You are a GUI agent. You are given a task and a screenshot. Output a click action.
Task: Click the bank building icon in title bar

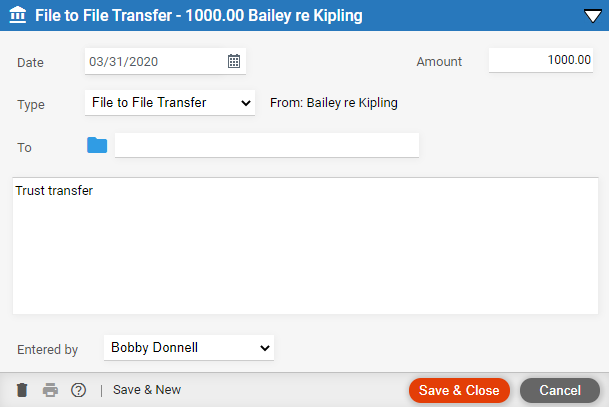pyautogui.click(x=17, y=15)
